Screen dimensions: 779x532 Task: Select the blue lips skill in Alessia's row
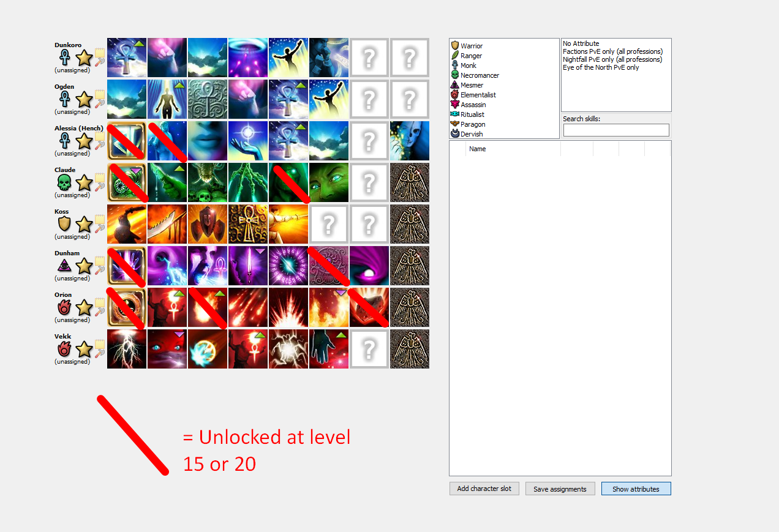208,141
